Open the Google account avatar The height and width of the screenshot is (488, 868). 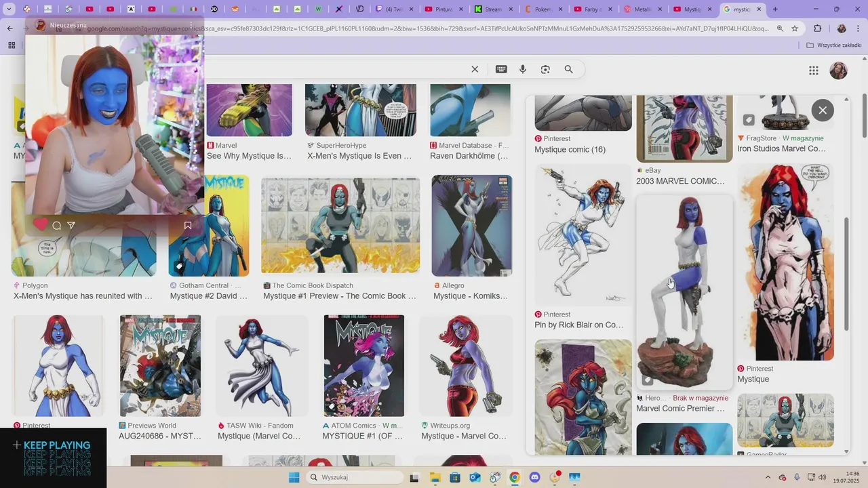pyautogui.click(x=839, y=70)
